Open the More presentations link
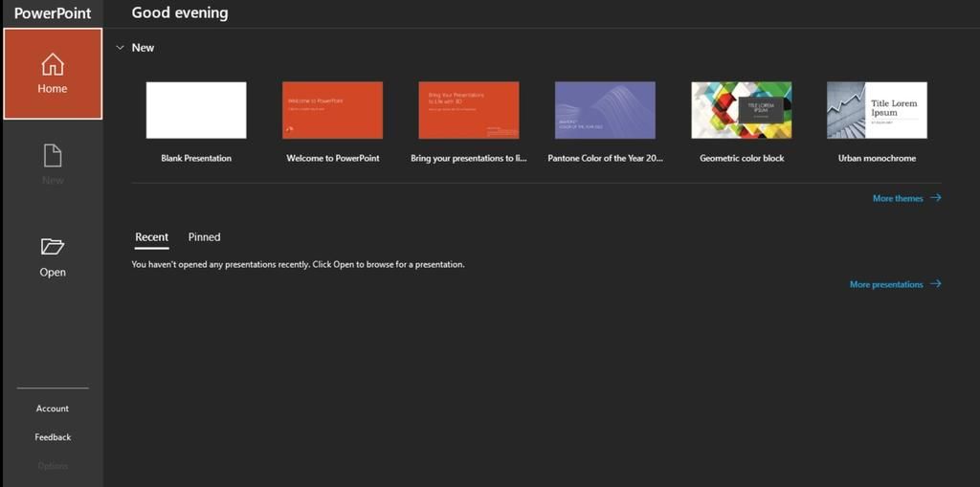The image size is (980, 487). click(886, 284)
